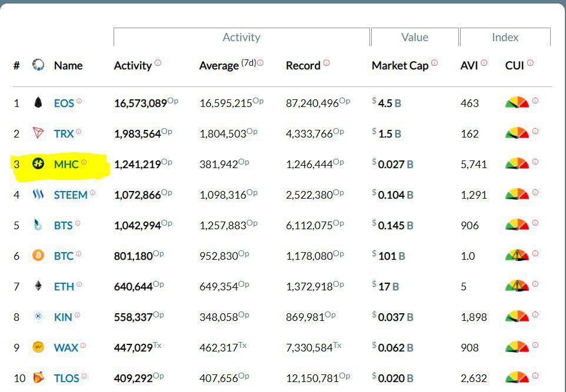Viewport: 566px width, 392px height.
Task: Click the ETH diamond logo
Action: point(38,286)
